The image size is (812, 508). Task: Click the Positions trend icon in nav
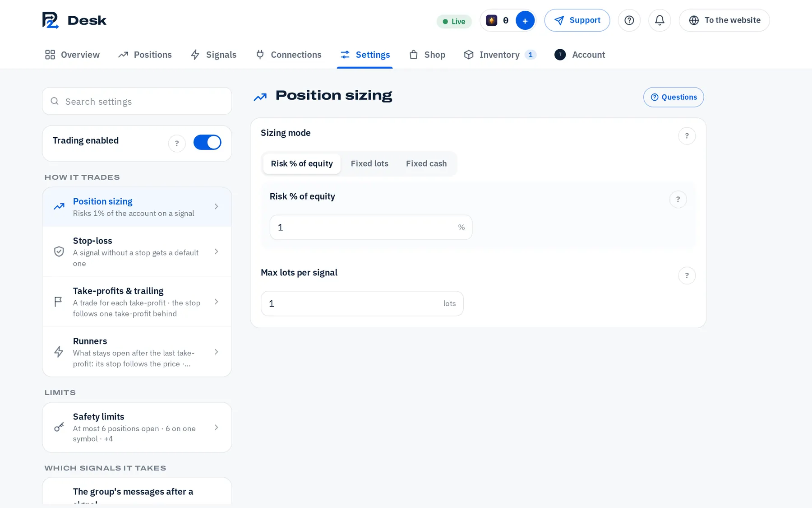click(123, 55)
